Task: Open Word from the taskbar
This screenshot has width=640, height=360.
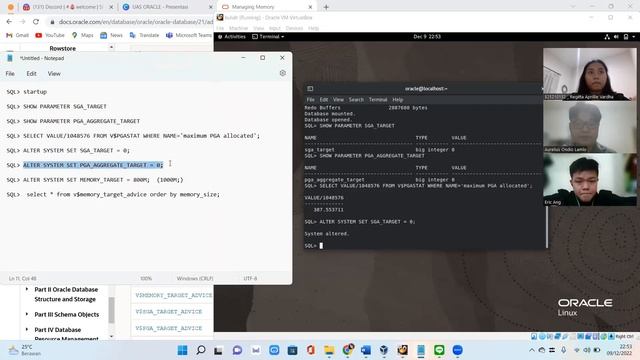Action: coord(366,350)
